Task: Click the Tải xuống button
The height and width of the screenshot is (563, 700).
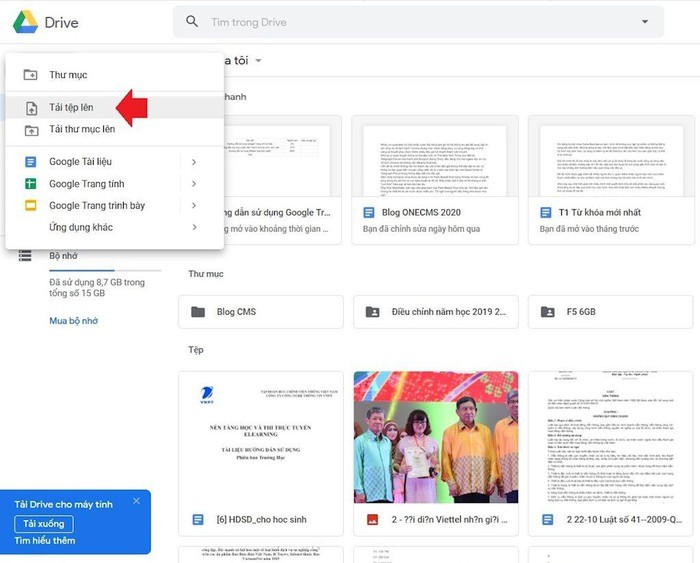Action: (43, 523)
